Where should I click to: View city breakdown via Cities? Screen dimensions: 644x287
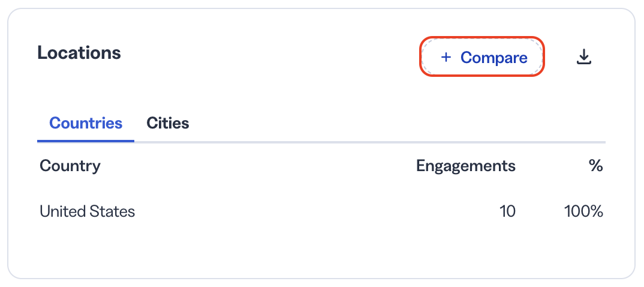pos(167,123)
